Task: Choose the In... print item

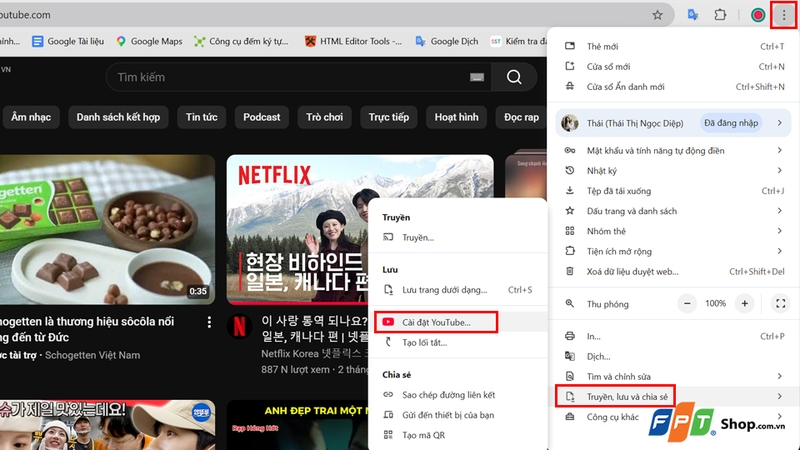Action: click(673, 336)
